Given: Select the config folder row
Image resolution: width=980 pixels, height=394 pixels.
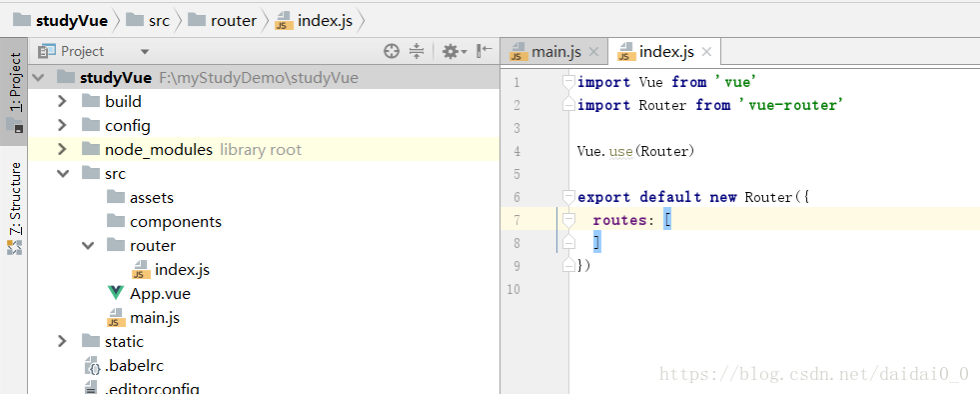Looking at the screenshot, I should pyautogui.click(x=264, y=126).
